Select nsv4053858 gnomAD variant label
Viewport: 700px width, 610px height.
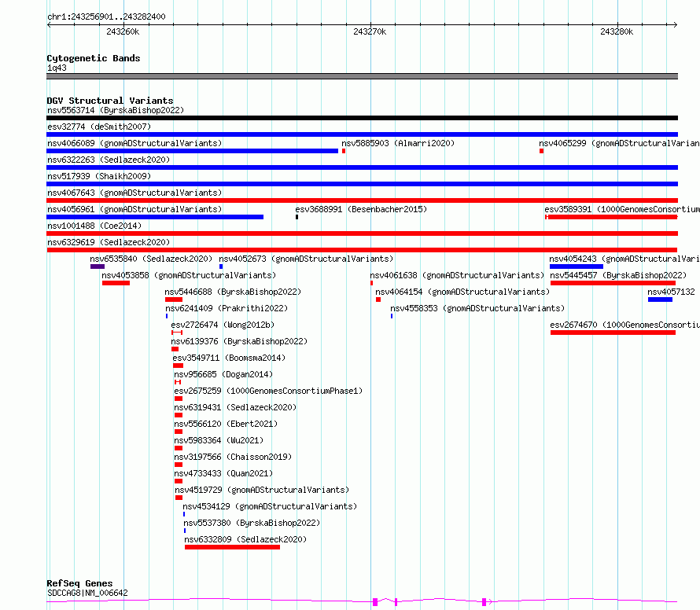[x=189, y=275]
